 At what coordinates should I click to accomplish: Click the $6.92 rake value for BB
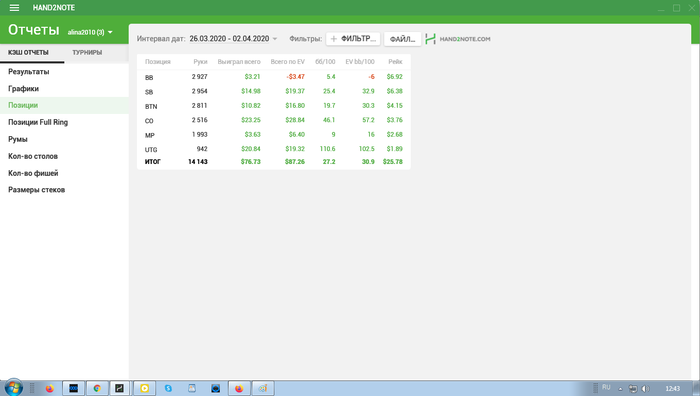(395, 77)
